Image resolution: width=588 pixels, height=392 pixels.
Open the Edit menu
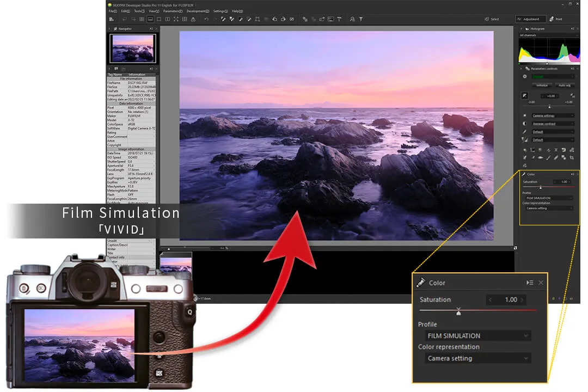[x=125, y=11]
